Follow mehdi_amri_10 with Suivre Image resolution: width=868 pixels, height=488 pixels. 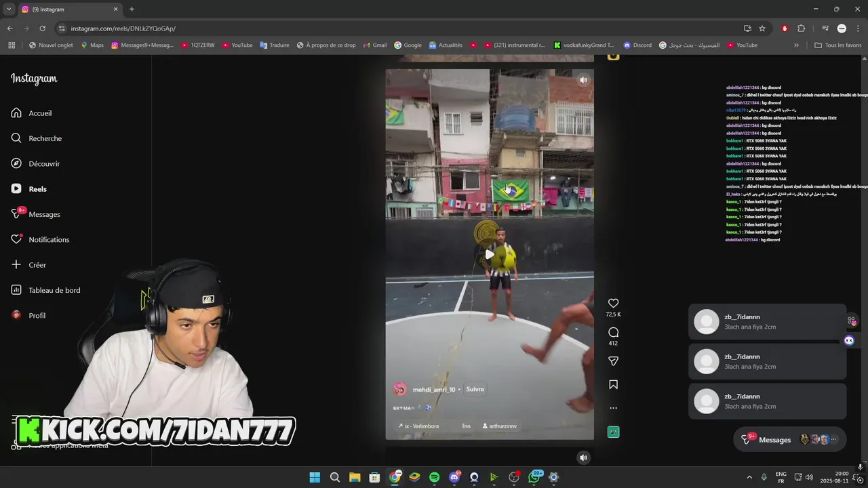pos(475,389)
